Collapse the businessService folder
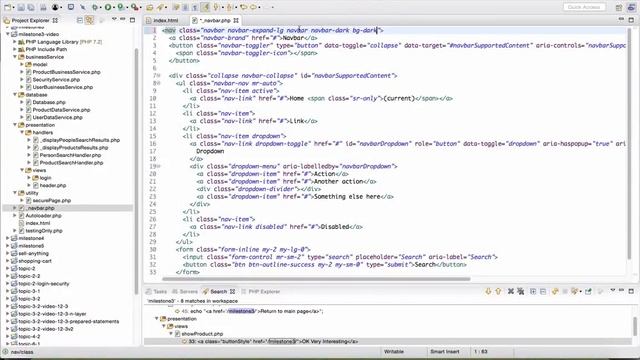This screenshot has height=360, width=640. 15,57
